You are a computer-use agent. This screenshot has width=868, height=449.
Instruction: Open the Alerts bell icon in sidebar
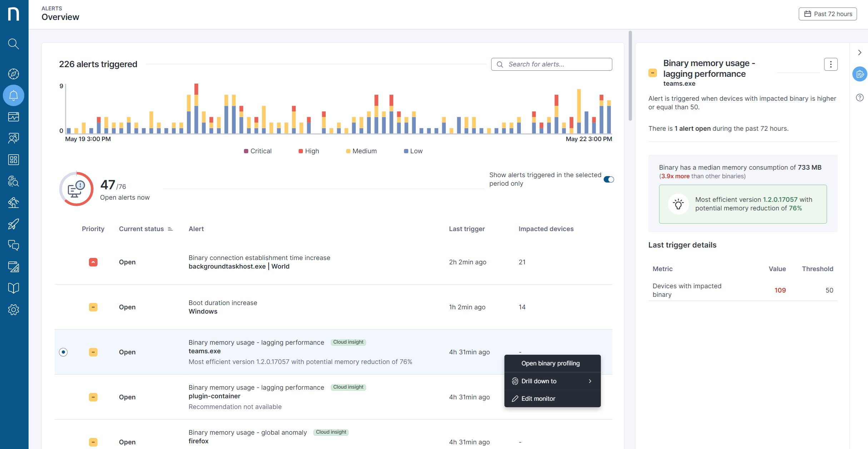[x=14, y=95]
